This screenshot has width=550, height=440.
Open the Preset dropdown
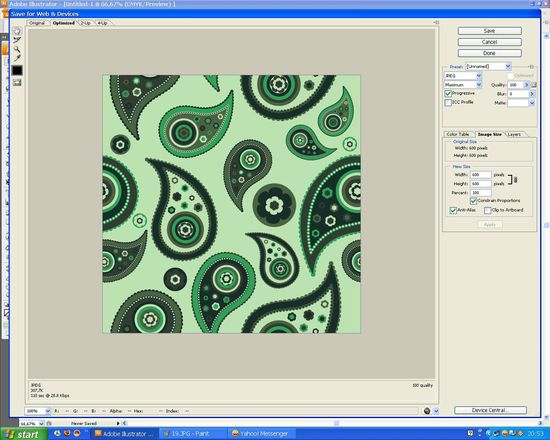click(488, 66)
